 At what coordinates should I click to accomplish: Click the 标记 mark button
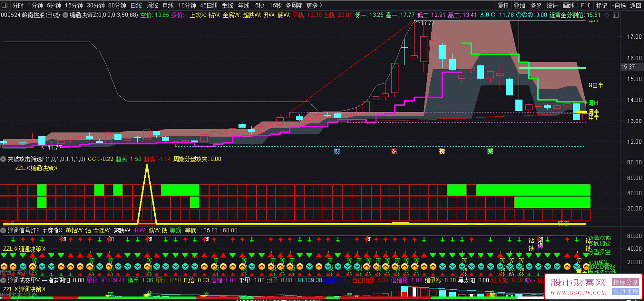click(x=602, y=6)
